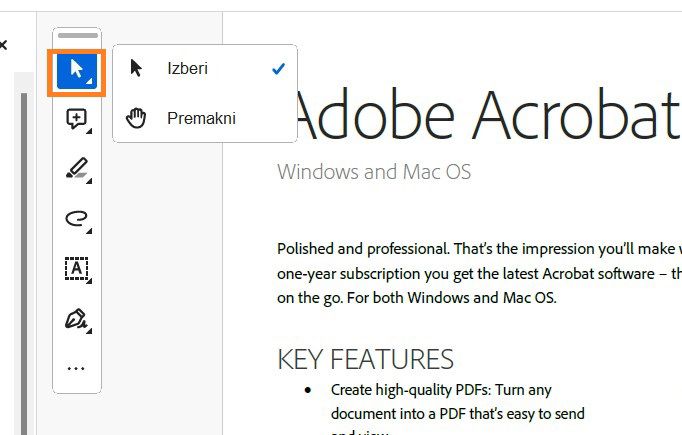Click the hand icon beside Premakni
Image resolution: width=682 pixels, height=435 pixels.
[136, 119]
